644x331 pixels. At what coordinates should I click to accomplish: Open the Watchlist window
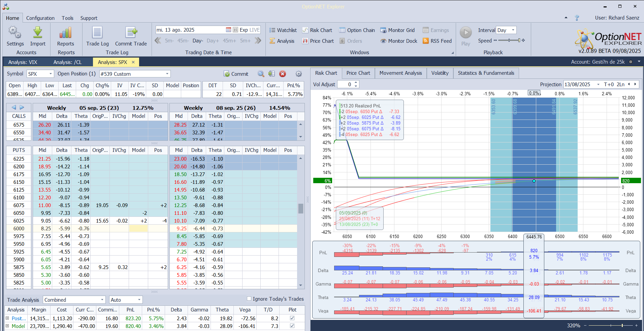pos(283,30)
